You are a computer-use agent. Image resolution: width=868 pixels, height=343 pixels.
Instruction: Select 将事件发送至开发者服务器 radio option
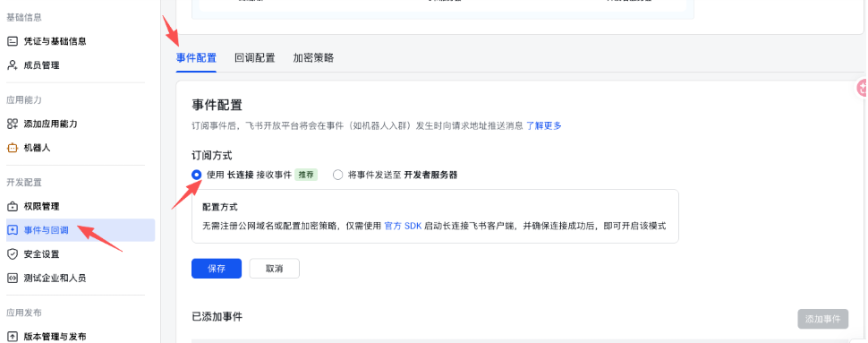pyautogui.click(x=337, y=175)
